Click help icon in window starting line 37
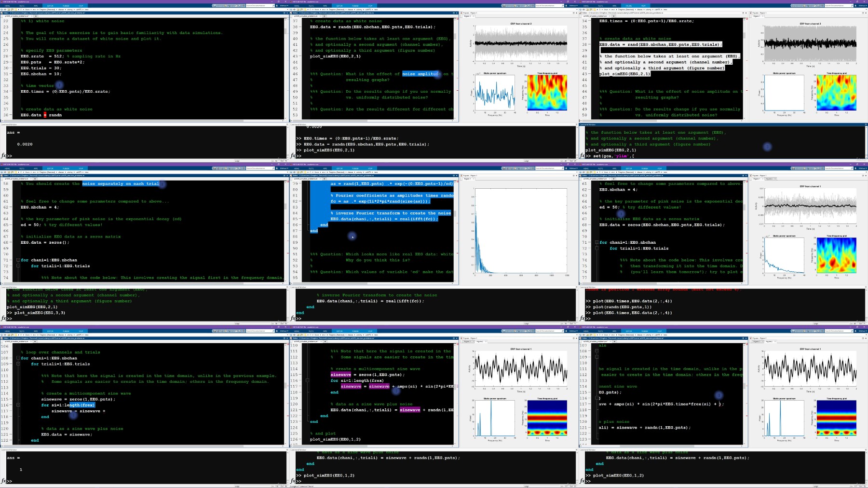This screenshot has height=488, width=868. click(x=529, y=6)
